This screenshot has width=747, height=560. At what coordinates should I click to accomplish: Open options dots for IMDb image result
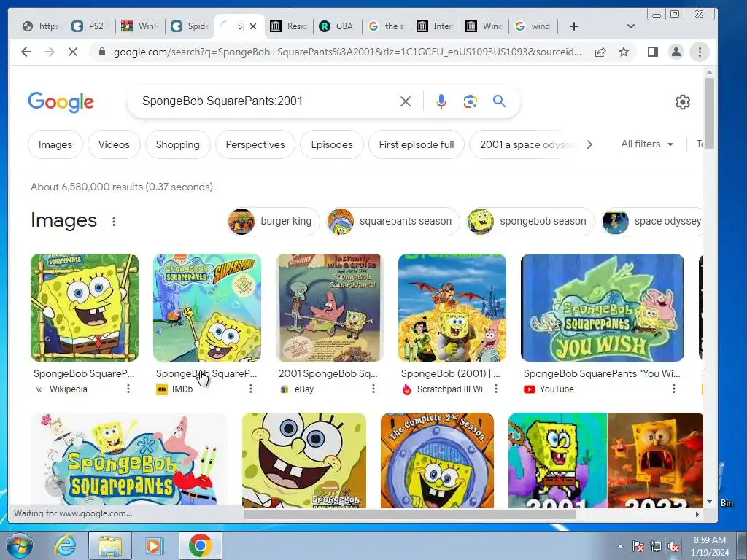[251, 389]
